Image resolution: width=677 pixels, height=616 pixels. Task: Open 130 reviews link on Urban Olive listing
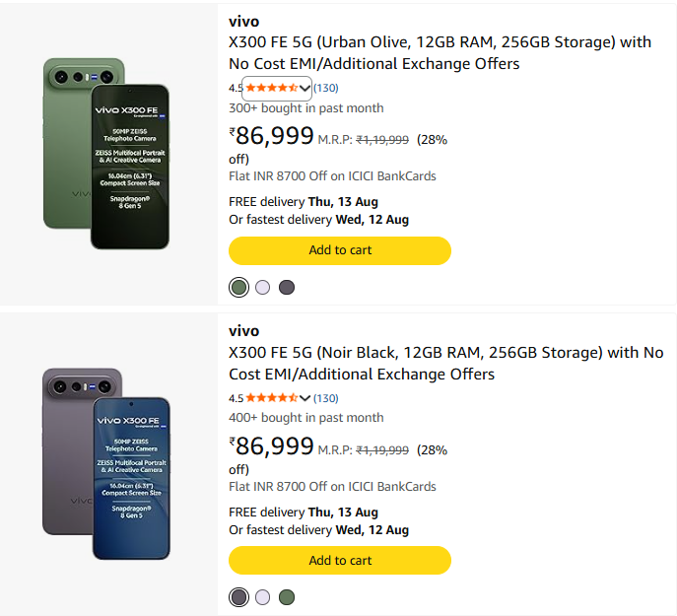[326, 88]
